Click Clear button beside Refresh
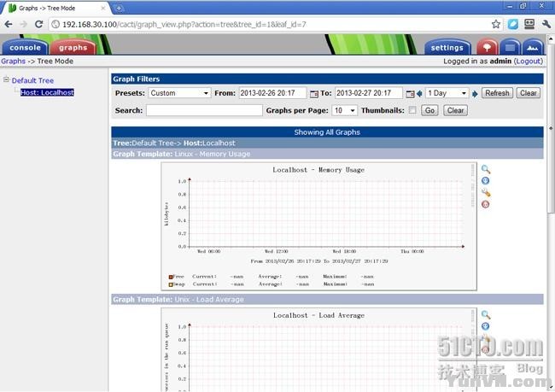Screen dimensions: 555x392 528,93
